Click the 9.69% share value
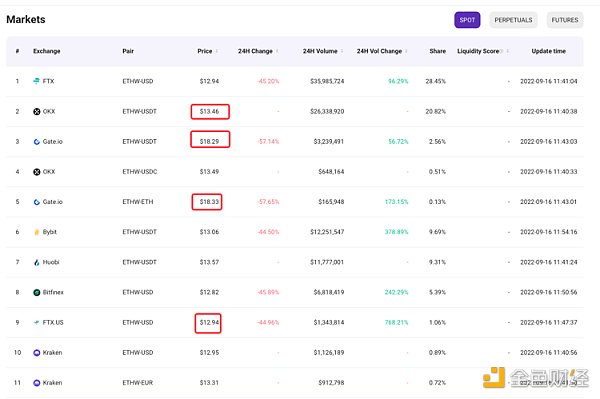Viewport: 600px width, 399px height. (437, 232)
